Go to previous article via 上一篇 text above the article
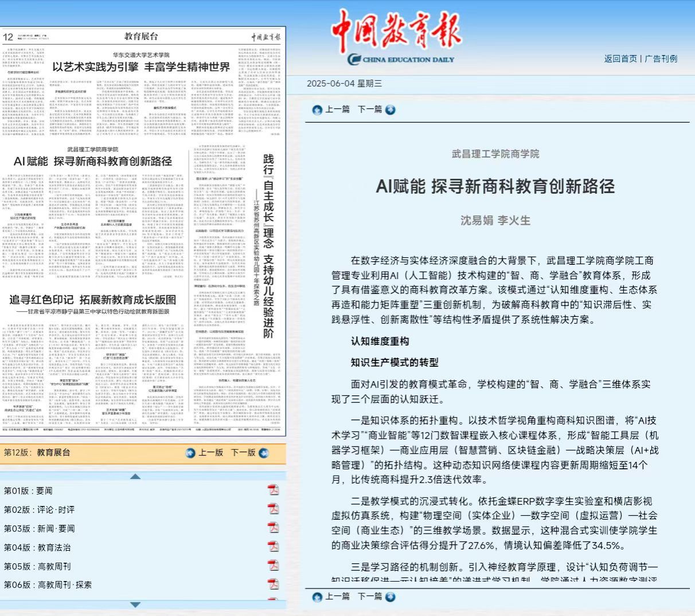 pyautogui.click(x=337, y=109)
